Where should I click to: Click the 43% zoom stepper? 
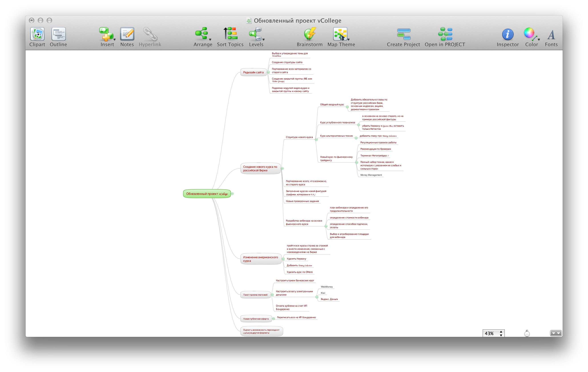[501, 333]
